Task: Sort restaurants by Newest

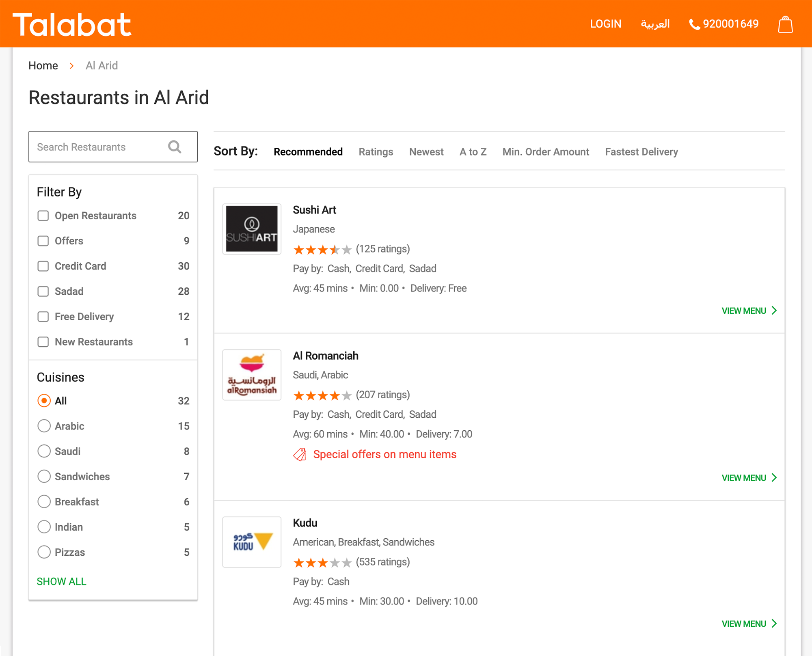Action: (x=426, y=152)
